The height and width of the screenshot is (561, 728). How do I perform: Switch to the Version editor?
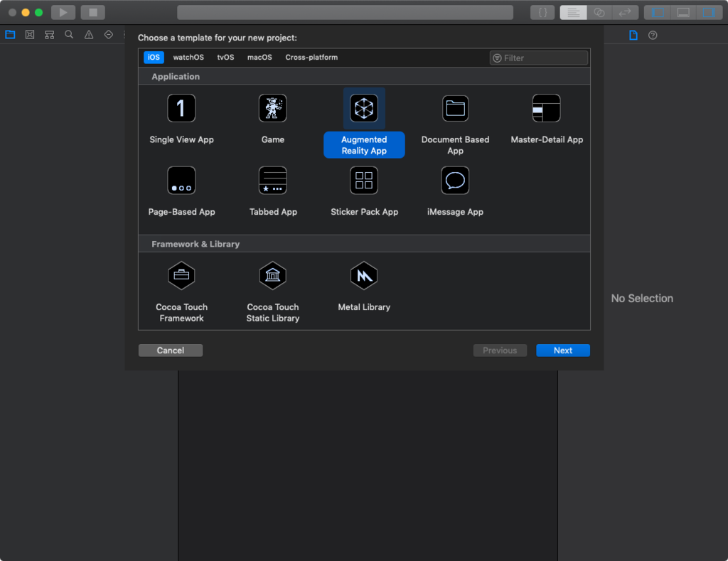point(626,13)
